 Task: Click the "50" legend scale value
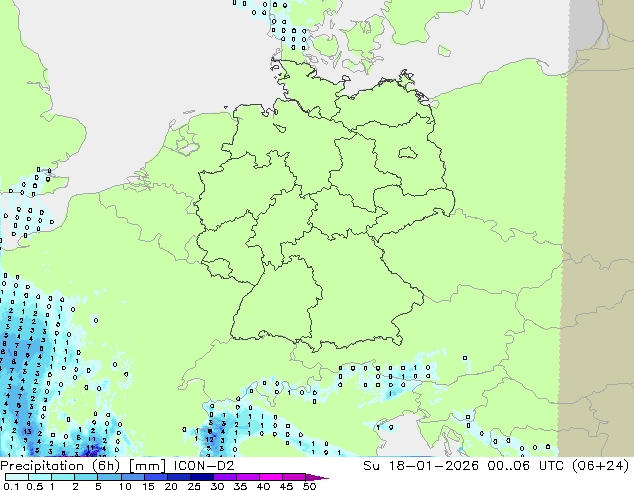point(309,486)
